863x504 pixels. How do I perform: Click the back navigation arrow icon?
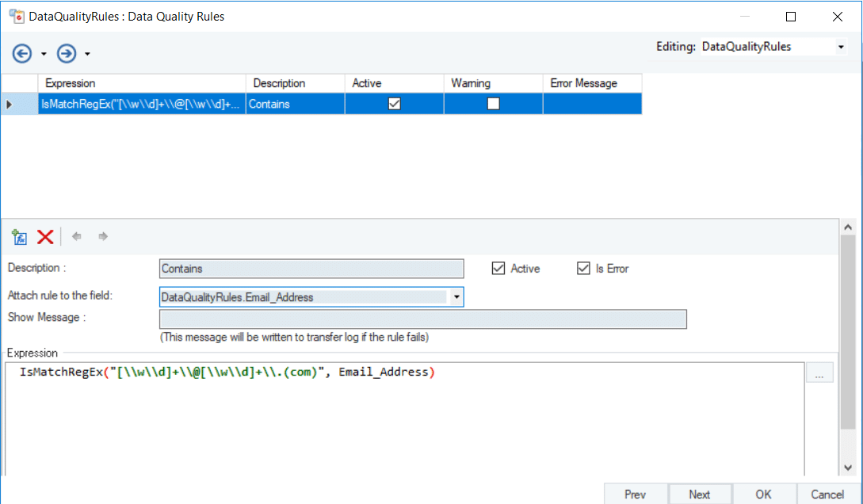[x=21, y=53]
